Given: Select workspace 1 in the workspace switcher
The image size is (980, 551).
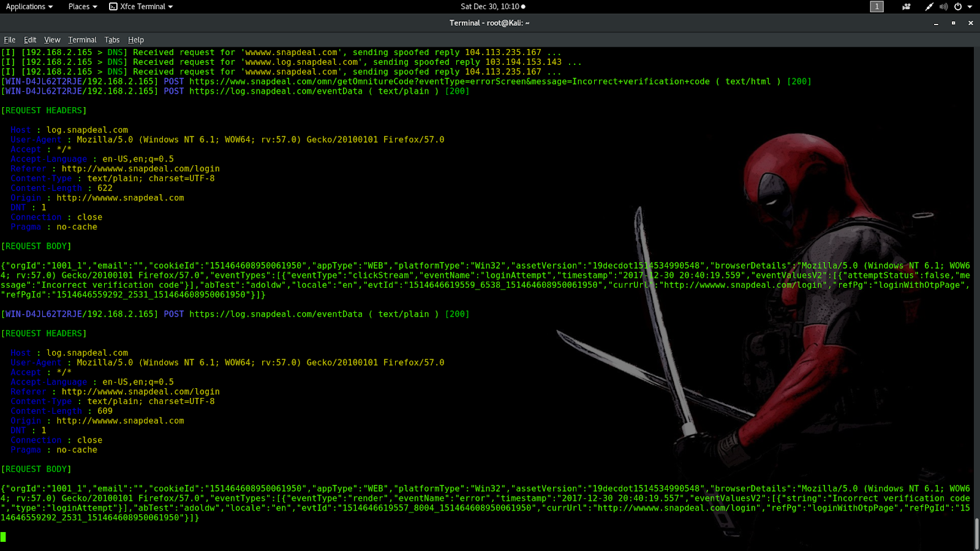Looking at the screenshot, I should coord(877,7).
